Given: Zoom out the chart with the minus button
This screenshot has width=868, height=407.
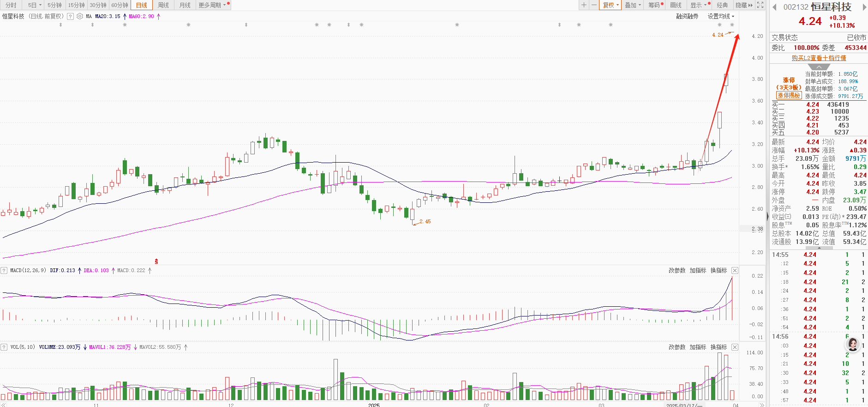Looking at the screenshot, I should click(x=594, y=5).
